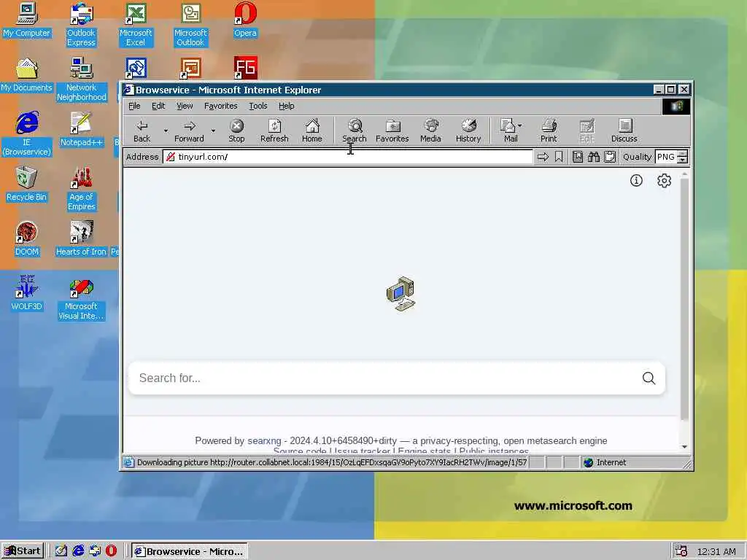Screen dimensions: 747x560
Task: Click the system tray clock showing 12:31 AM
Action: pyautogui.click(x=716, y=551)
